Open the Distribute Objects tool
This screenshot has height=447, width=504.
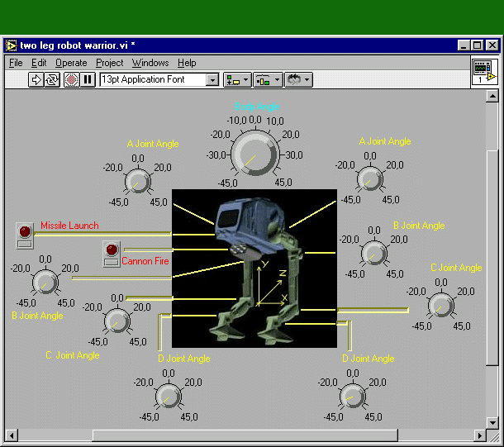[x=268, y=79]
